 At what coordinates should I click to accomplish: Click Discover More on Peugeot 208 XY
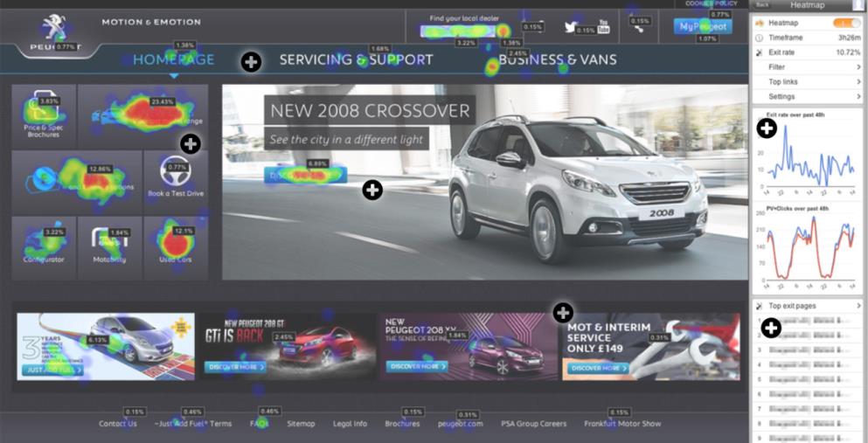pos(417,366)
